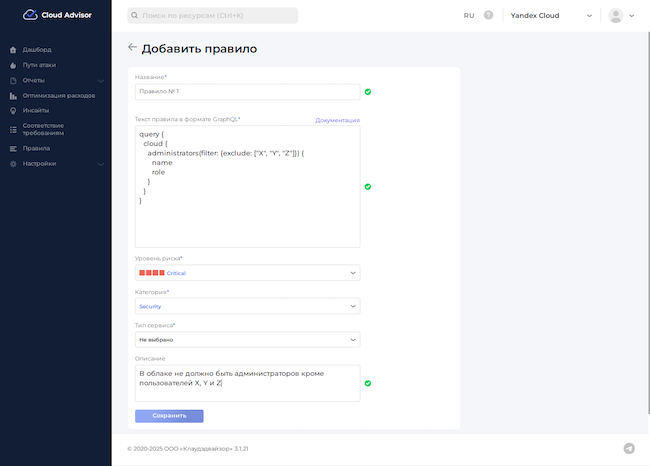Click the help question mark icon

coord(489,16)
